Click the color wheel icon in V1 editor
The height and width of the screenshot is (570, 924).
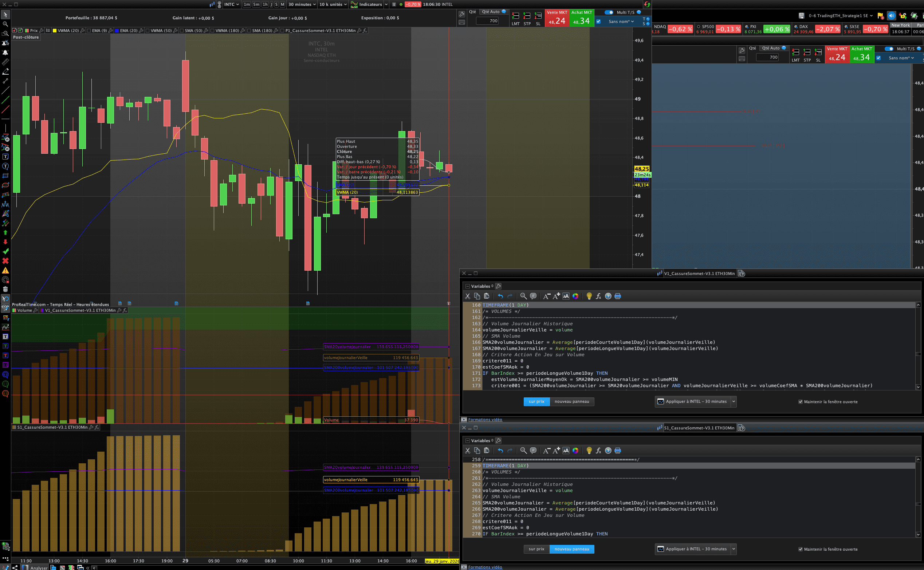tap(575, 296)
